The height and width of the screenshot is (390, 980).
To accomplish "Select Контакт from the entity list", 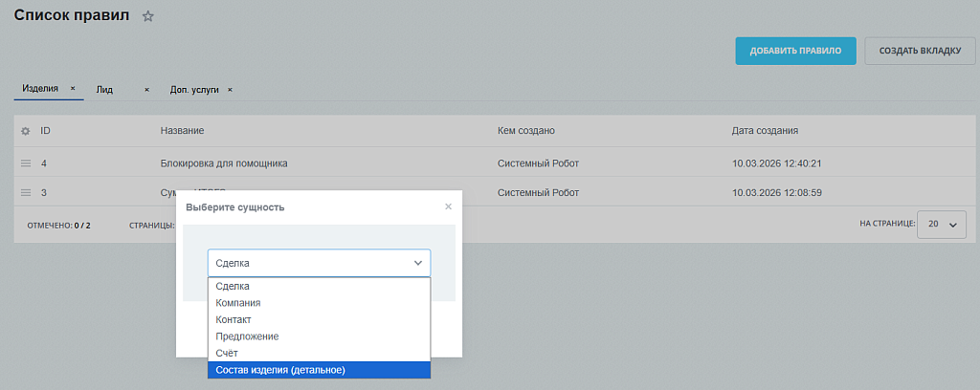I will [319, 319].
